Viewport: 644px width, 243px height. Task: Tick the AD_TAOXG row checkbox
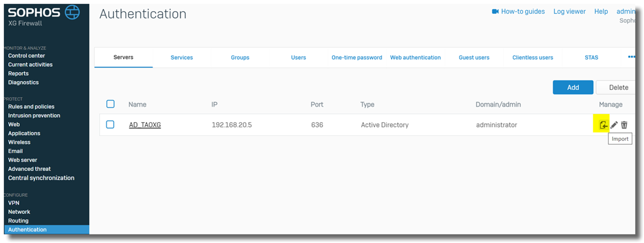pyautogui.click(x=110, y=124)
